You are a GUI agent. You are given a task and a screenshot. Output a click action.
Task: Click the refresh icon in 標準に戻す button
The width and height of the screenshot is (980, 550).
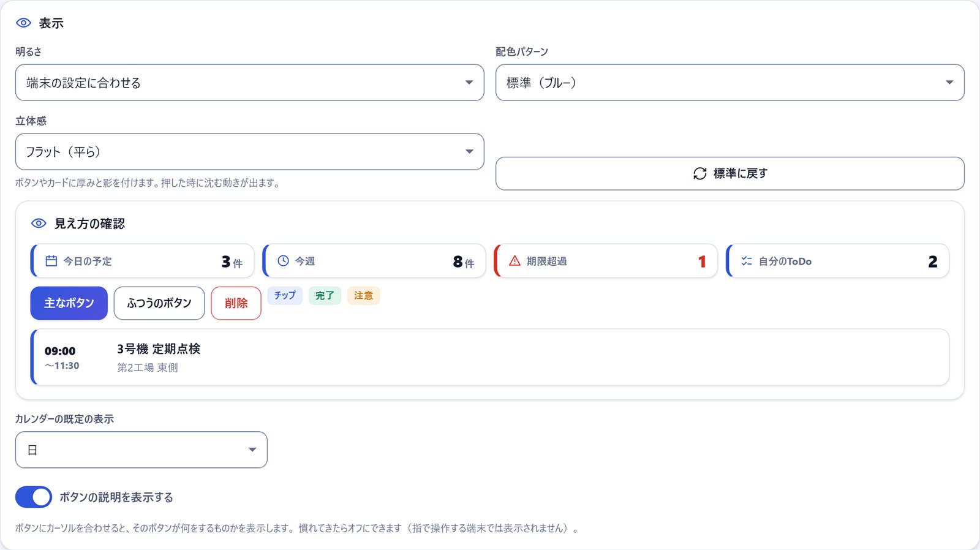point(700,173)
